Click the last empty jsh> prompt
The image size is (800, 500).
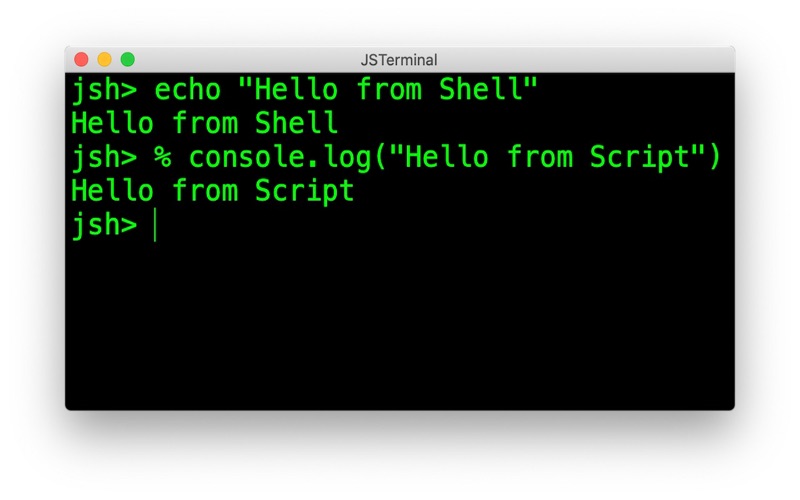[x=104, y=224]
